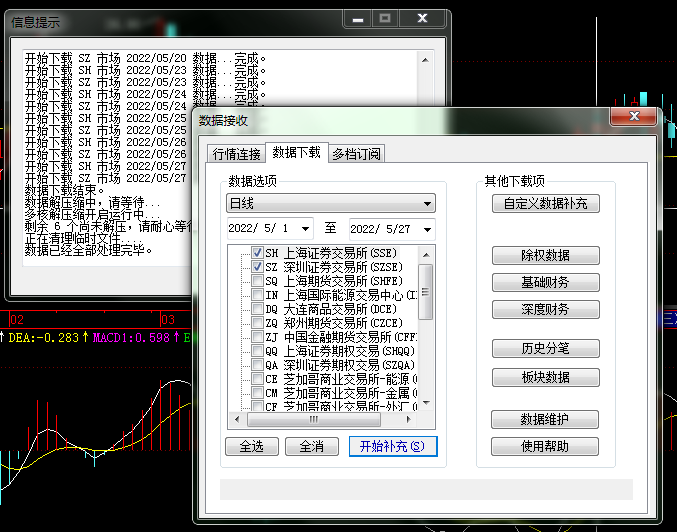Click the 03 month timeline marker
This screenshot has width=677, height=532.
pos(168,320)
